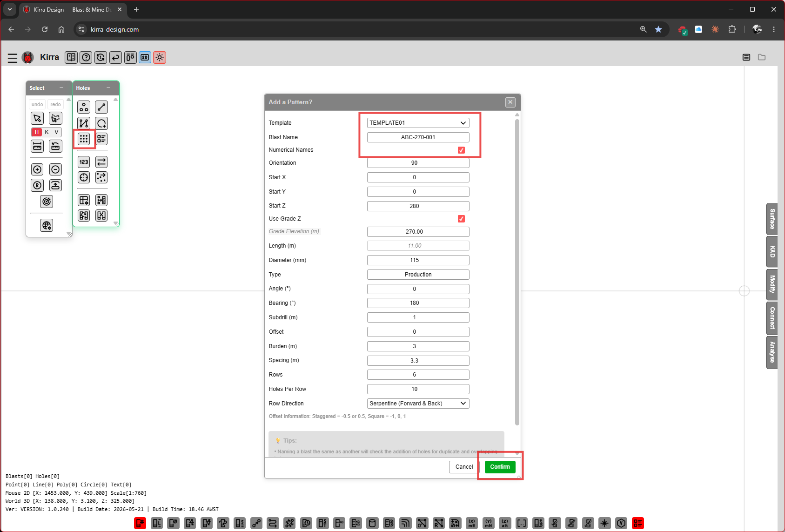Screen dimensions: 785x532
Task: Select the polyline holes tool
Action: [x=84, y=123]
